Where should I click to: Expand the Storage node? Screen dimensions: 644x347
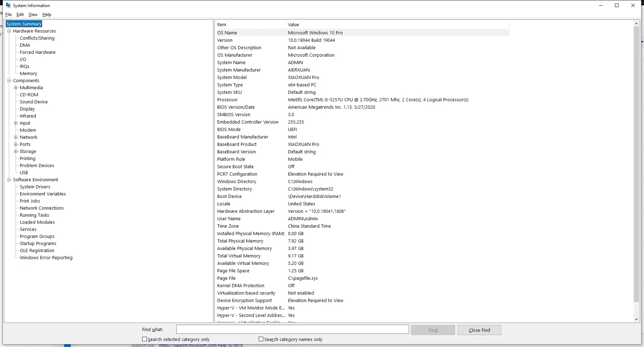[16, 152]
